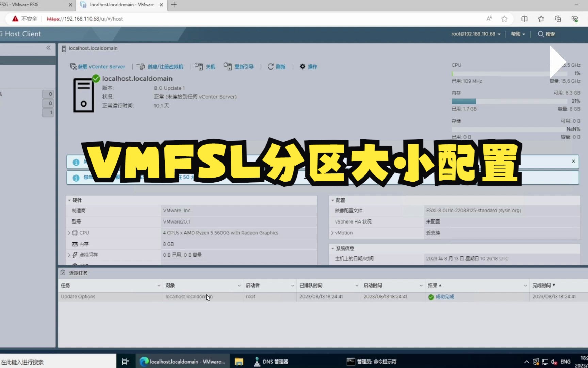This screenshot has height=368, width=588.
Task: Open Task column header dropdown
Action: (159, 286)
